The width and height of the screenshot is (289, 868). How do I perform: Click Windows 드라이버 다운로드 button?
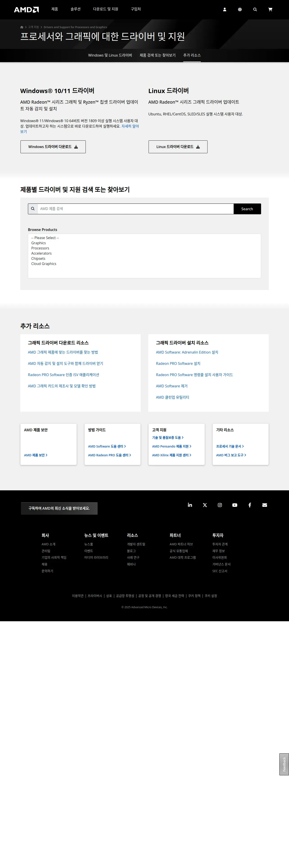coord(53,147)
